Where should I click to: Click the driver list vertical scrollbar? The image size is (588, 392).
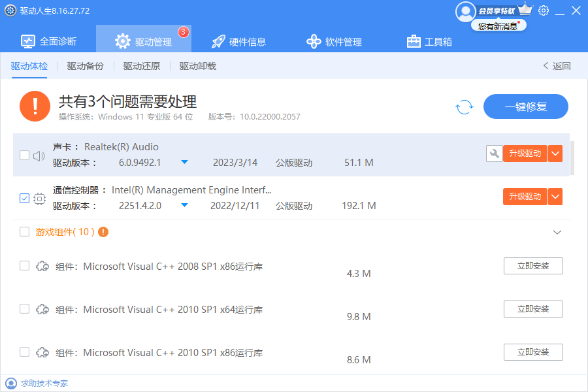pos(572,158)
